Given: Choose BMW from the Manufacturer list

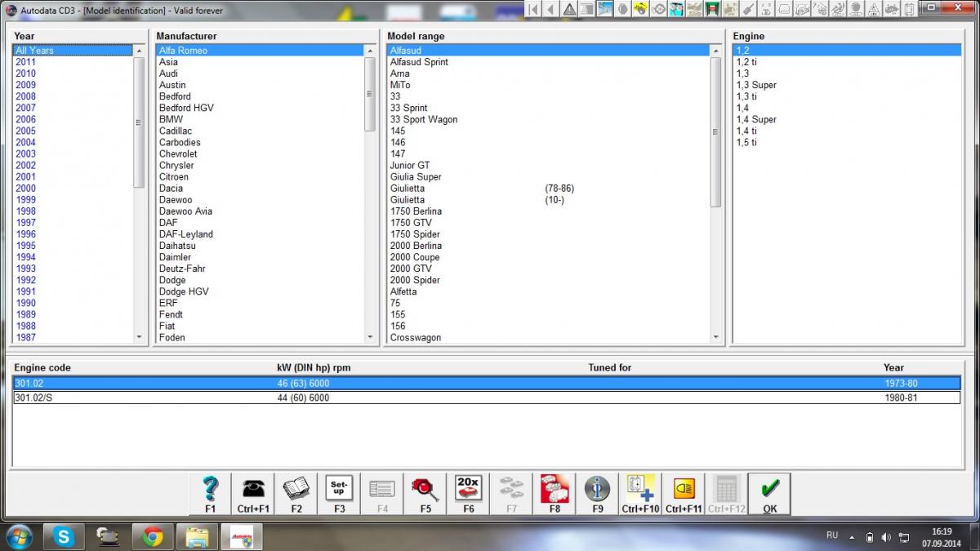Looking at the screenshot, I should tap(171, 119).
